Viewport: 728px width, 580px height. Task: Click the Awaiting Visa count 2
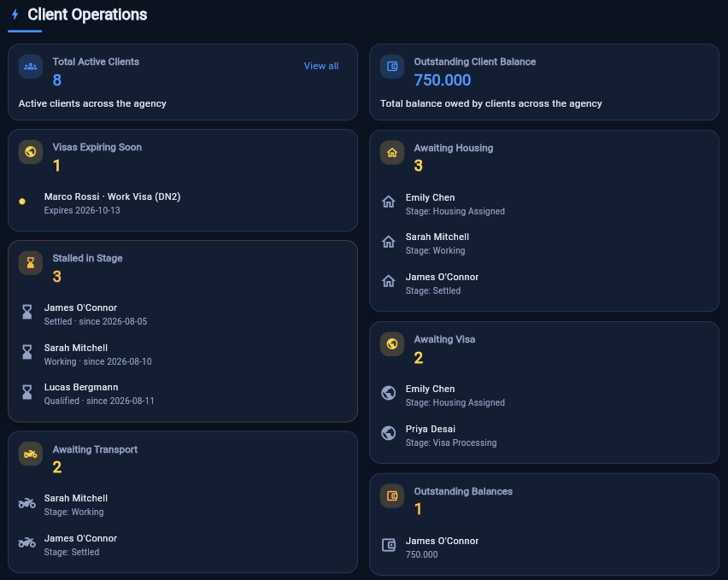(x=419, y=358)
